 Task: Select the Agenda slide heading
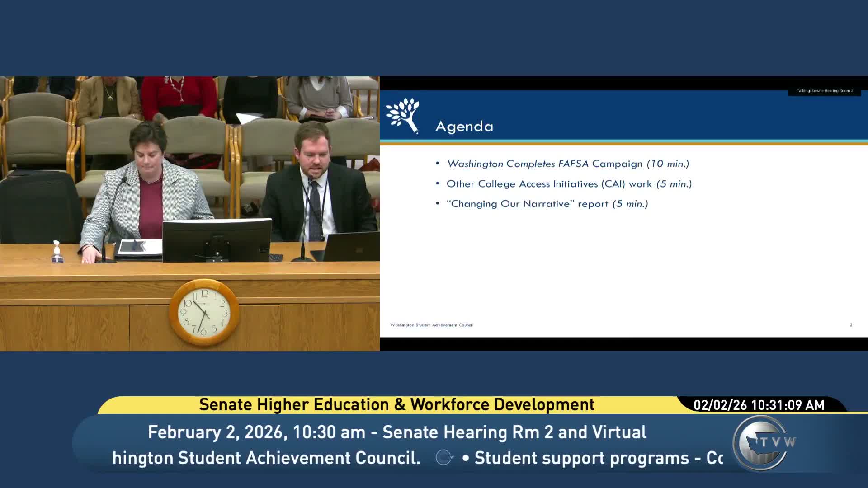(x=464, y=127)
